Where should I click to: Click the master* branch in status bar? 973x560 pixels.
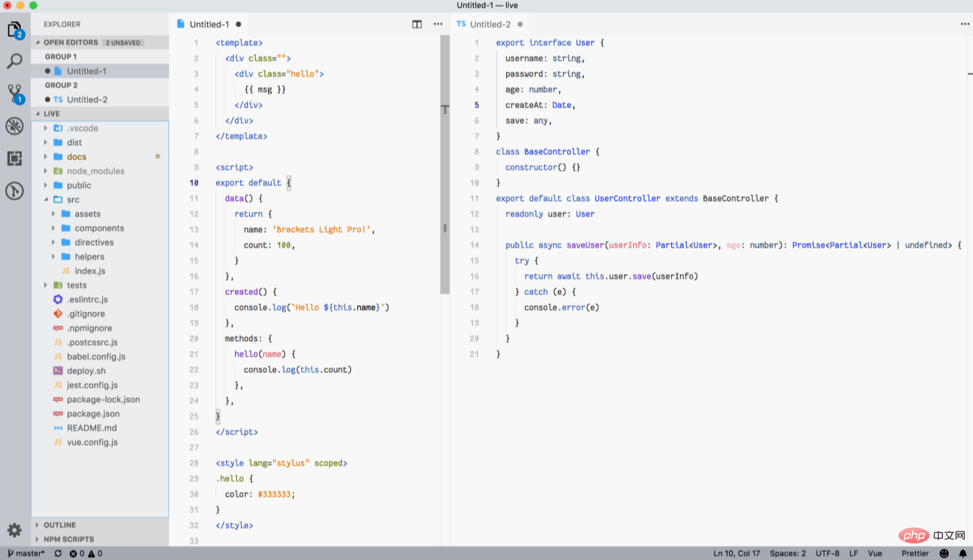(x=26, y=553)
